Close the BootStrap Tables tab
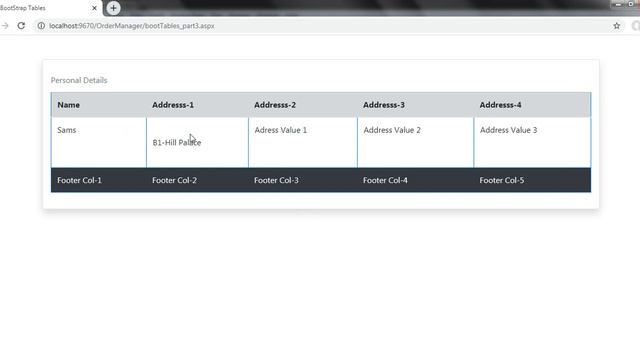 (94, 8)
